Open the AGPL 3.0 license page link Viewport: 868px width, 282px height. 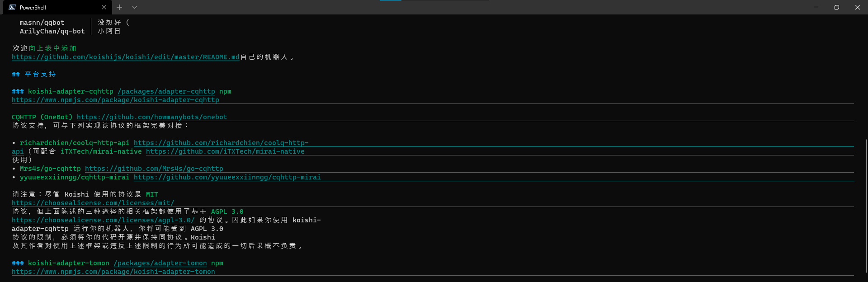pyautogui.click(x=103, y=220)
